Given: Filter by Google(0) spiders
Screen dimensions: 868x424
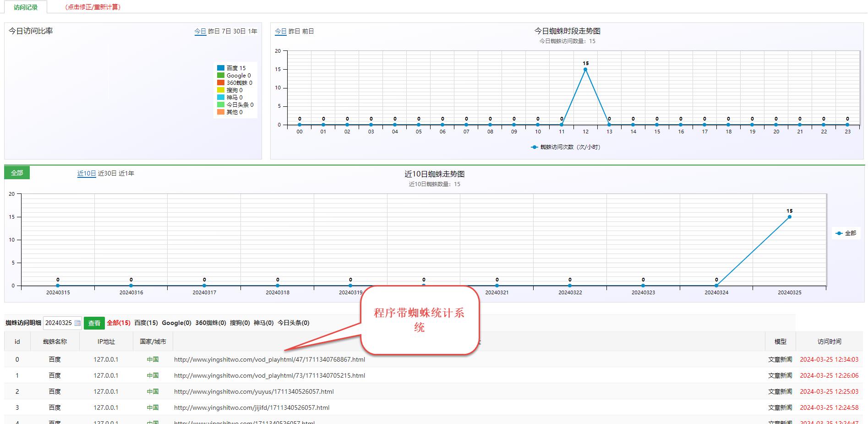Looking at the screenshot, I should [x=176, y=323].
